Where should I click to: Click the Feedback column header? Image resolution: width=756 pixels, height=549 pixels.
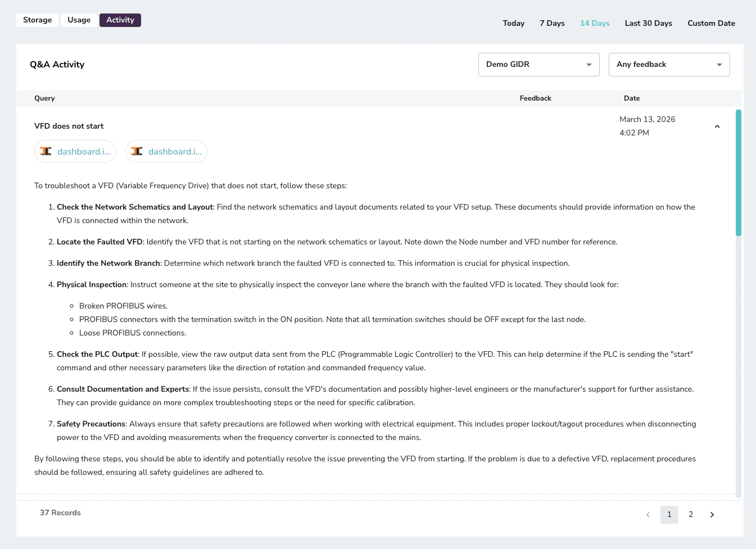[x=535, y=98]
